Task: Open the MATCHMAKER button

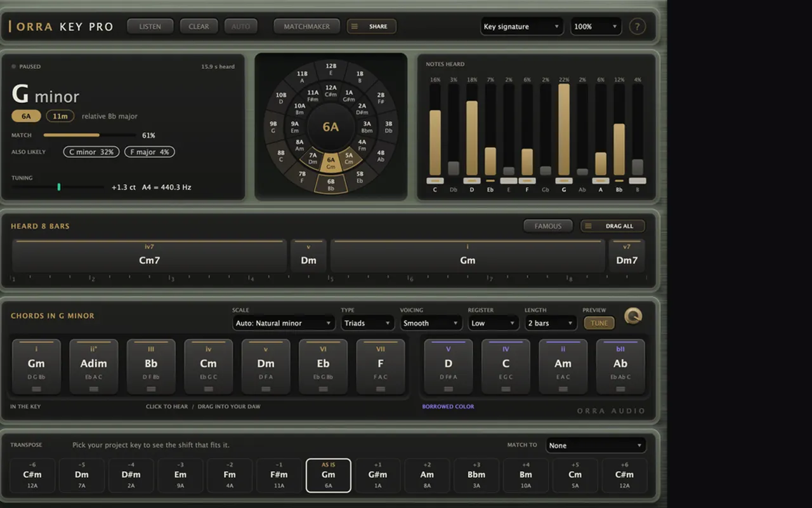Action: [307, 27]
